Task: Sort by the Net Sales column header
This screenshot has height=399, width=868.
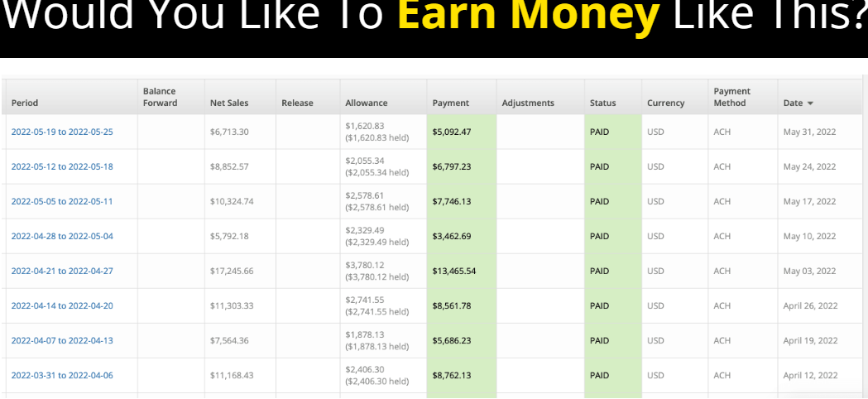Action: pos(229,103)
